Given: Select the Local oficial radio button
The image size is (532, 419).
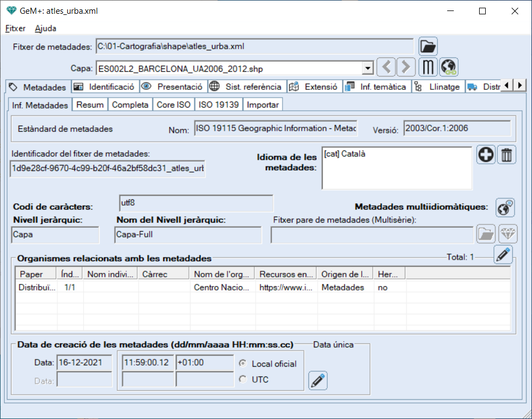Looking at the screenshot, I should (242, 363).
